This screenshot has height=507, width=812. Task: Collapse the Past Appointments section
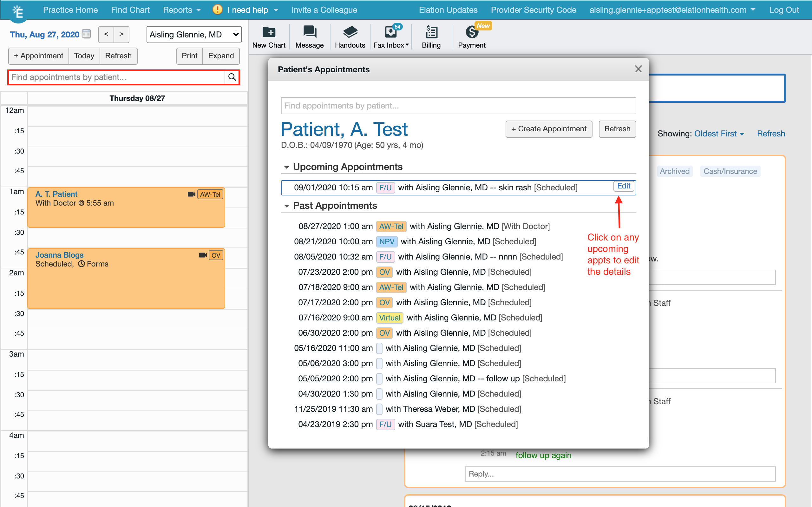click(x=286, y=206)
